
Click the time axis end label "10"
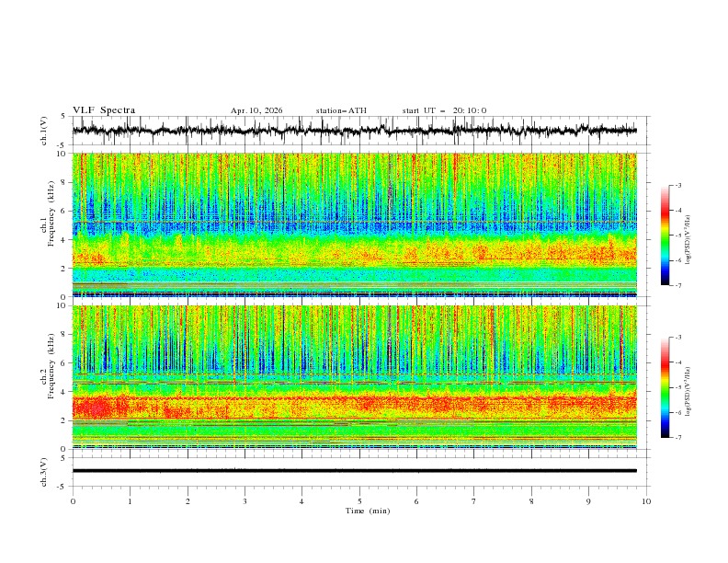646,501
